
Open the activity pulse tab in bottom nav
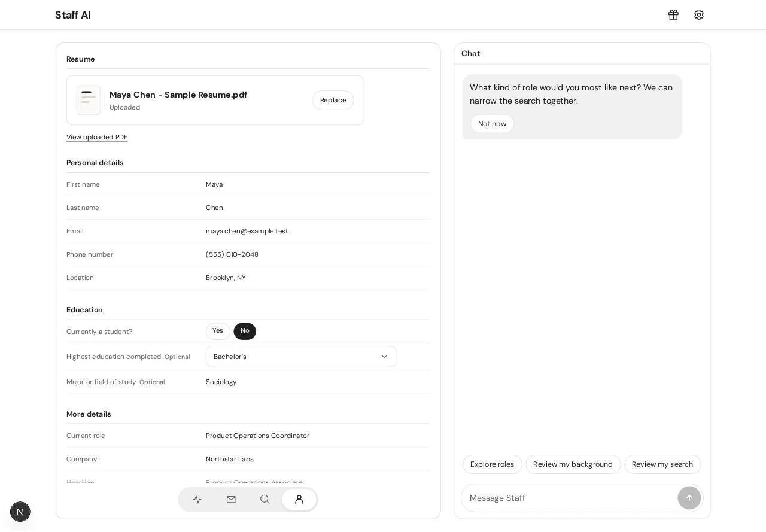[197, 500]
